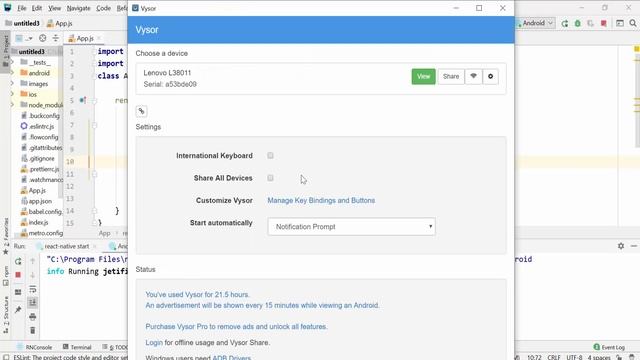Screen dimensions: 640x360
Task: Click the Run panel settings gear
Action: (x=621, y=246)
